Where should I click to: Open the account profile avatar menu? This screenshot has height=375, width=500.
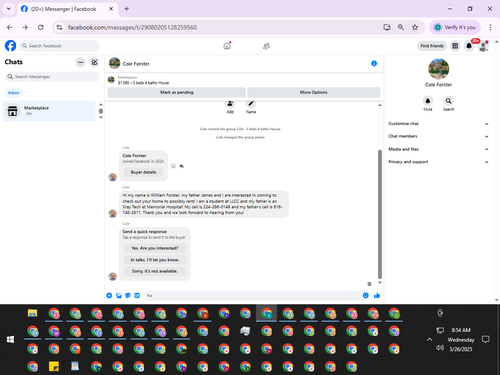483,46
